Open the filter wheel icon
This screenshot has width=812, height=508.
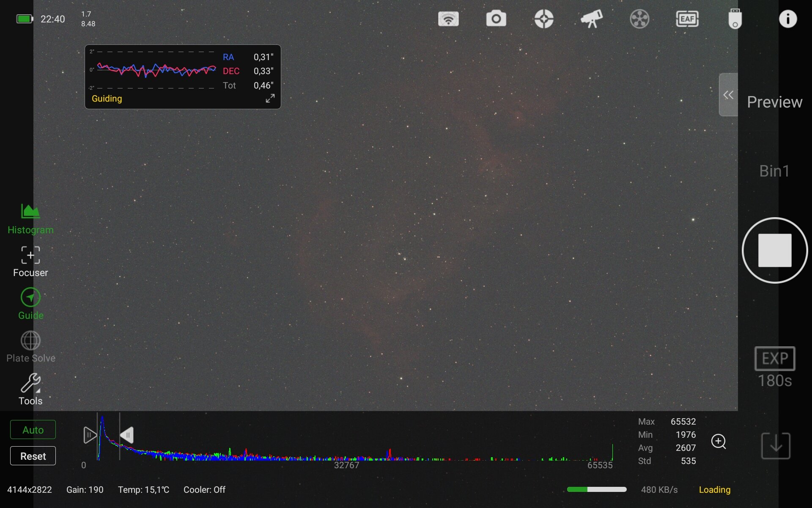639,19
